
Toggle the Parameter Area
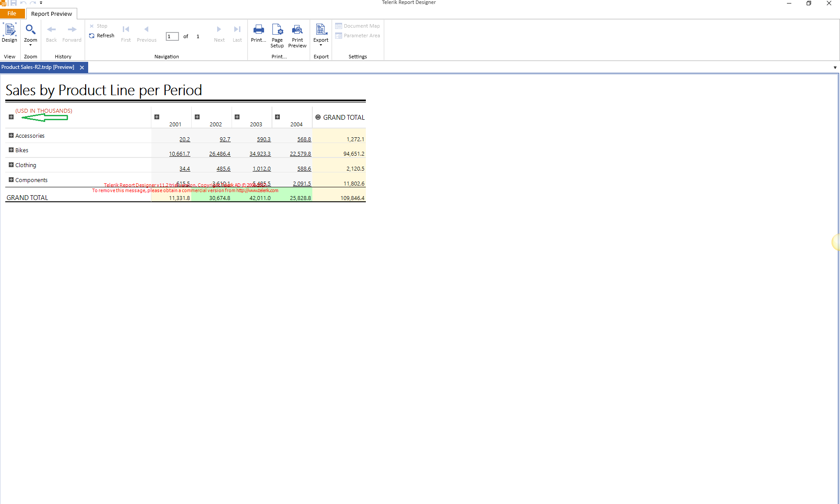click(358, 36)
